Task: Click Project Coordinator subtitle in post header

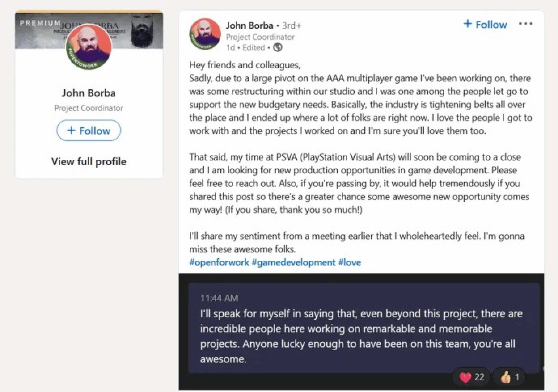Action: [260, 37]
